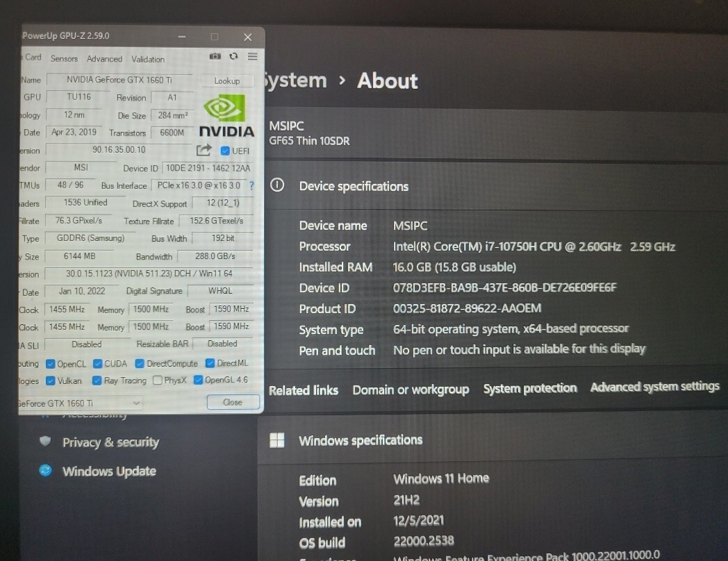
Task: Click the OS build 22000.2538 value
Action: pyautogui.click(x=424, y=541)
